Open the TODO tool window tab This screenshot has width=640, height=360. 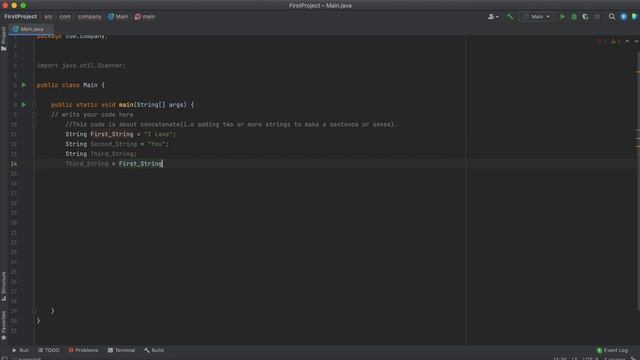[49, 350]
